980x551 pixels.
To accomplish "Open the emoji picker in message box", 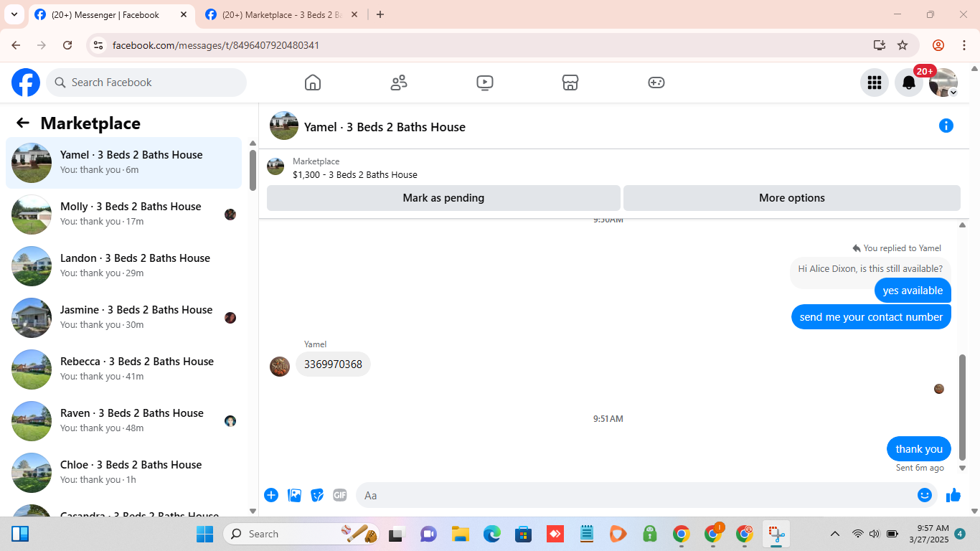I will pos(925,495).
